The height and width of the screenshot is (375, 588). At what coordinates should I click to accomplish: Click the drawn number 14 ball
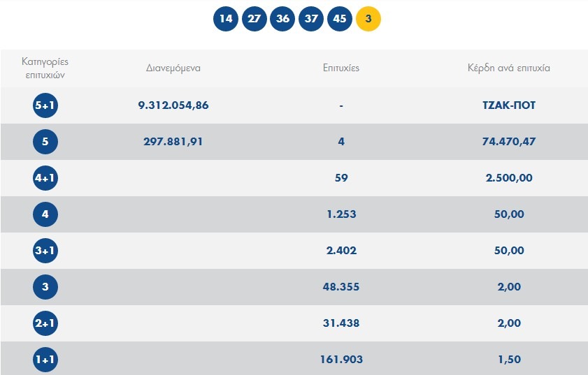[x=226, y=19]
